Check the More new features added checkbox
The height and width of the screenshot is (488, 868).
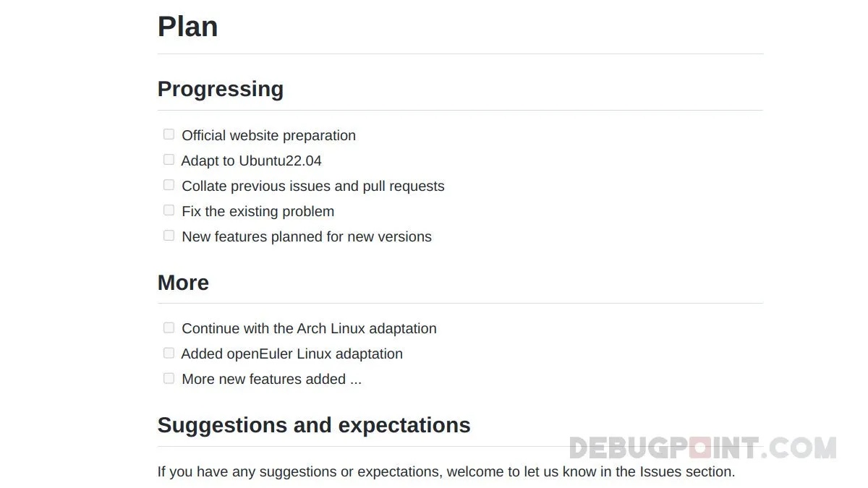click(169, 378)
